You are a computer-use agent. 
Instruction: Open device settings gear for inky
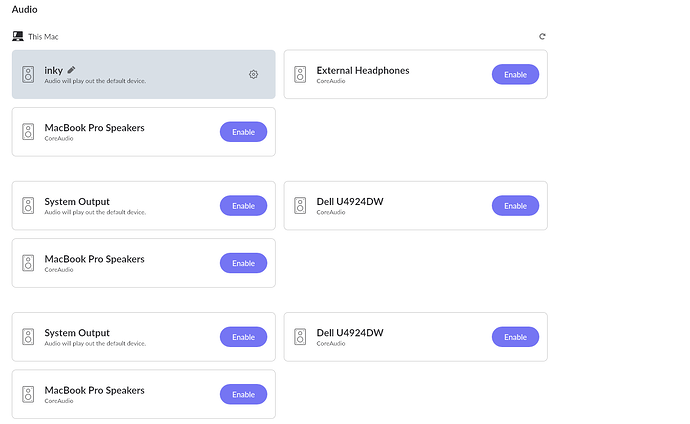pyautogui.click(x=253, y=74)
